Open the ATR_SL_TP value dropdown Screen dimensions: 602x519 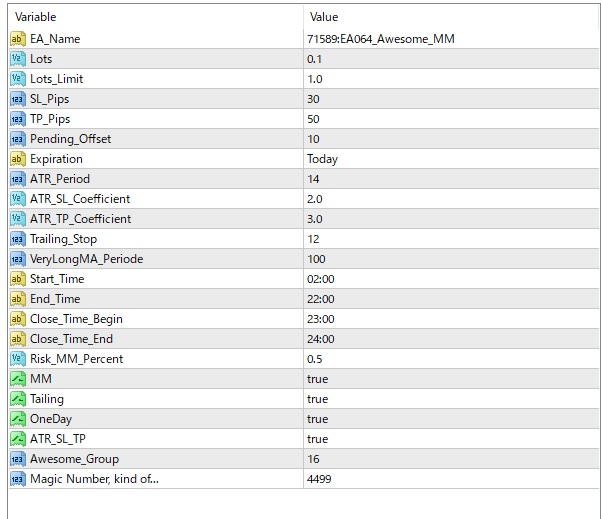tap(318, 439)
